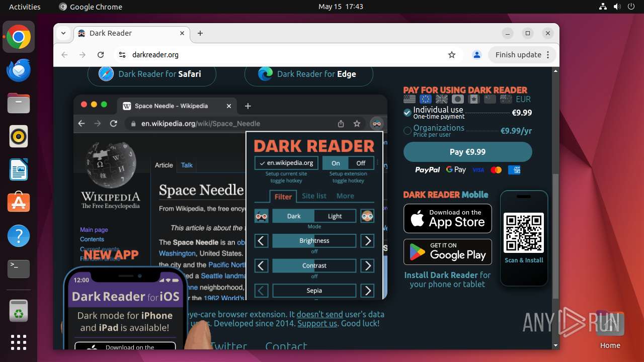Click Contrast decrease arrow in the preview

261,265
